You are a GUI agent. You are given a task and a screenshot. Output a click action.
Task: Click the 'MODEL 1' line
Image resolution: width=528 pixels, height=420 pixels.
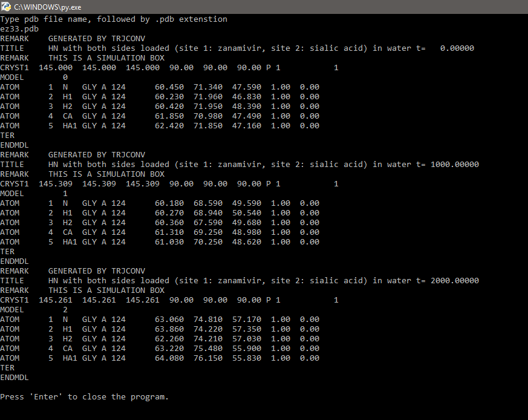[x=34, y=194]
